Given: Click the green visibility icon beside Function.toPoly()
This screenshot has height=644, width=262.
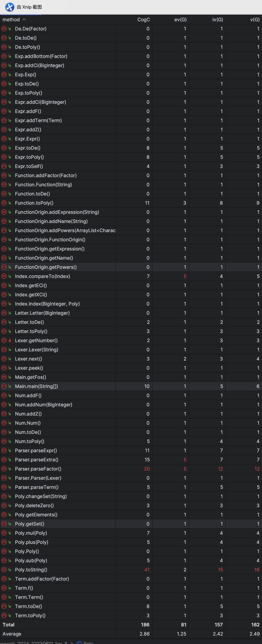Looking at the screenshot, I should [x=10, y=203].
